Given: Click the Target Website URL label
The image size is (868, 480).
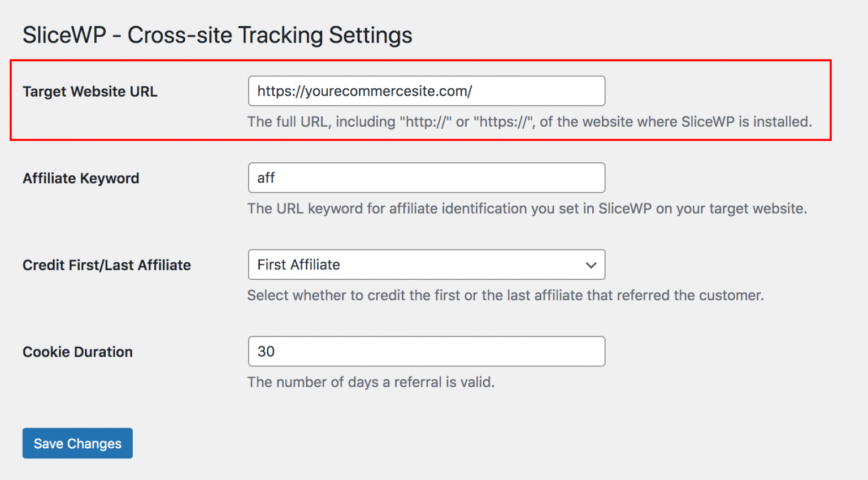Looking at the screenshot, I should coord(90,92).
